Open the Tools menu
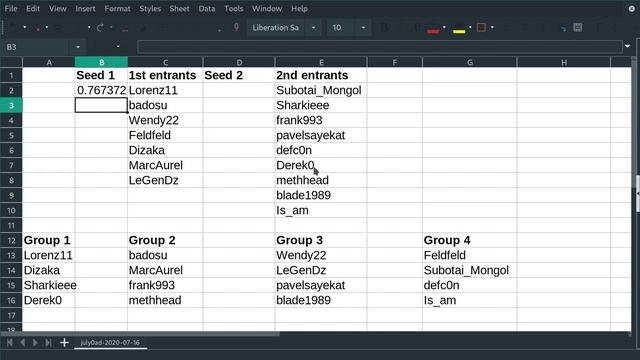640x360 pixels. (x=233, y=9)
